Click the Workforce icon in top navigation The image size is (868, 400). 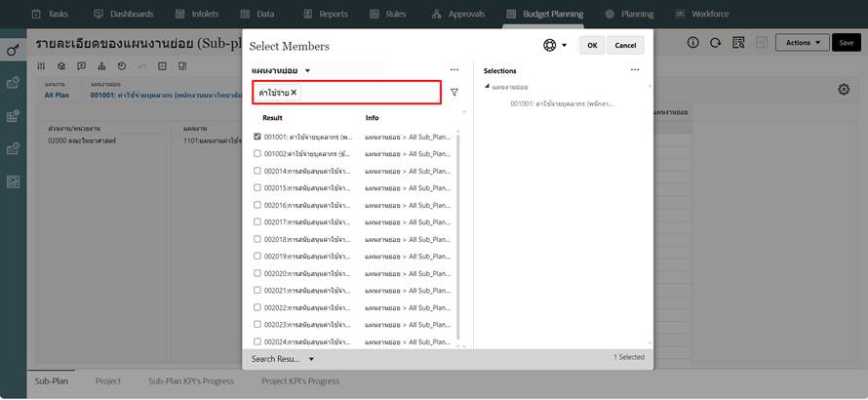(681, 14)
